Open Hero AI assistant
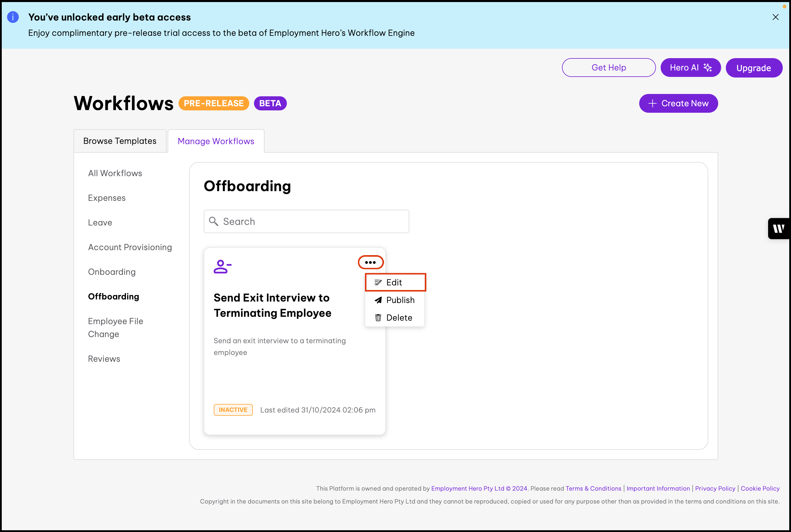Screen dimensions: 791x532 (690, 68)
